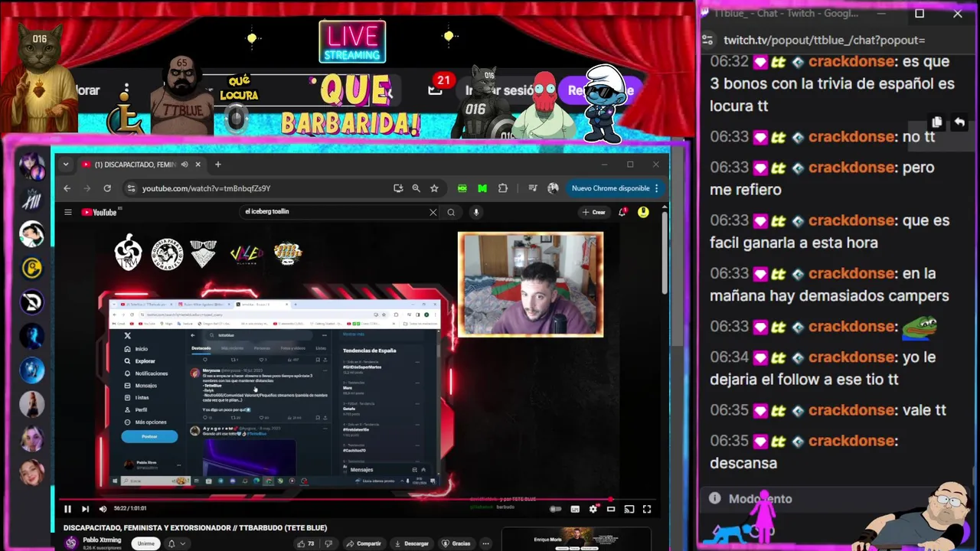Mute tab via speaker icon
The height and width of the screenshot is (551, 980).
coord(185,165)
